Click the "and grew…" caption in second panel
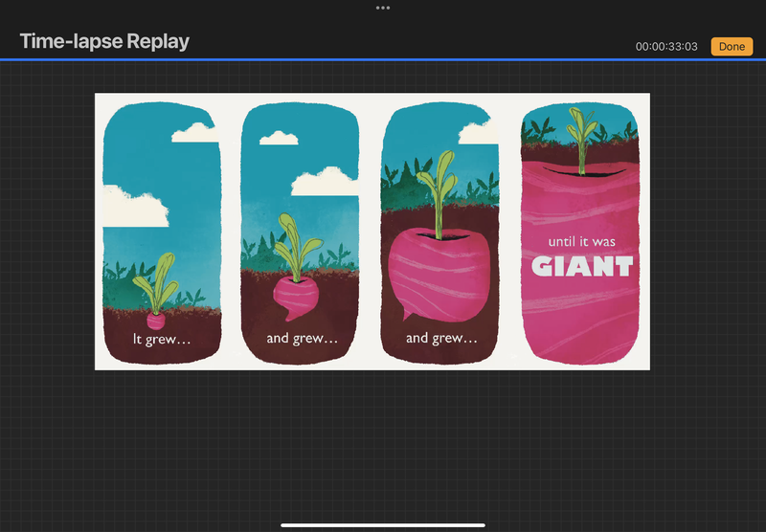The width and height of the screenshot is (766, 532). pos(303,339)
